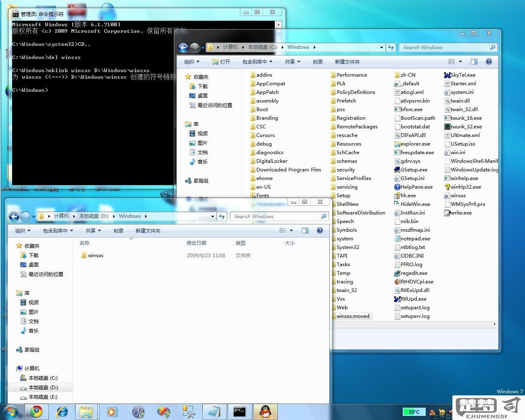Go back in the D: Windows explorer window
The height and width of the screenshot is (420, 525).
point(14,217)
